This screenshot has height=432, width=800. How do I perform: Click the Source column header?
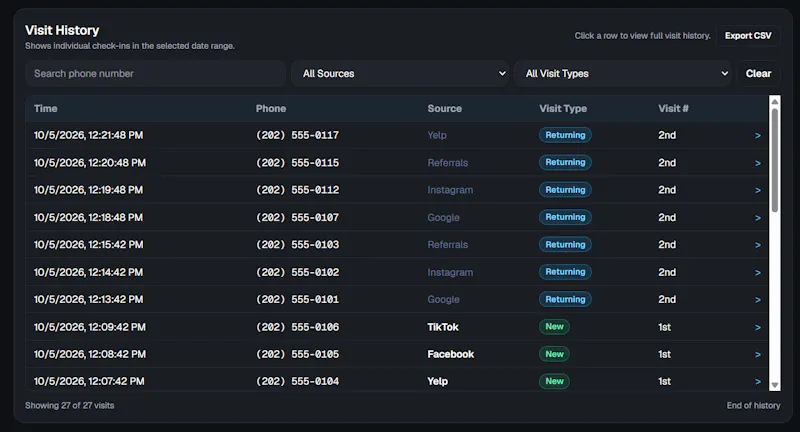[x=444, y=109]
